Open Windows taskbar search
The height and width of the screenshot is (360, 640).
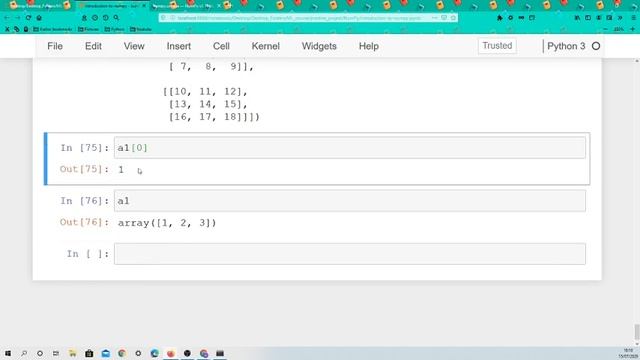(24, 353)
